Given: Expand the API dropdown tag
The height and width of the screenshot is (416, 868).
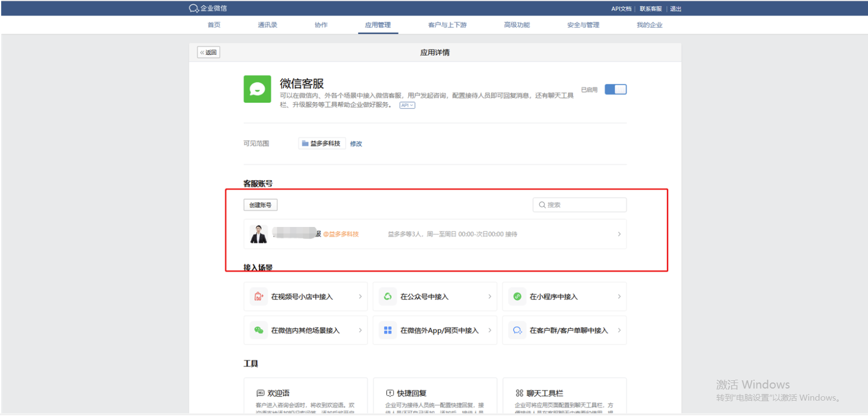Looking at the screenshot, I should 407,106.
